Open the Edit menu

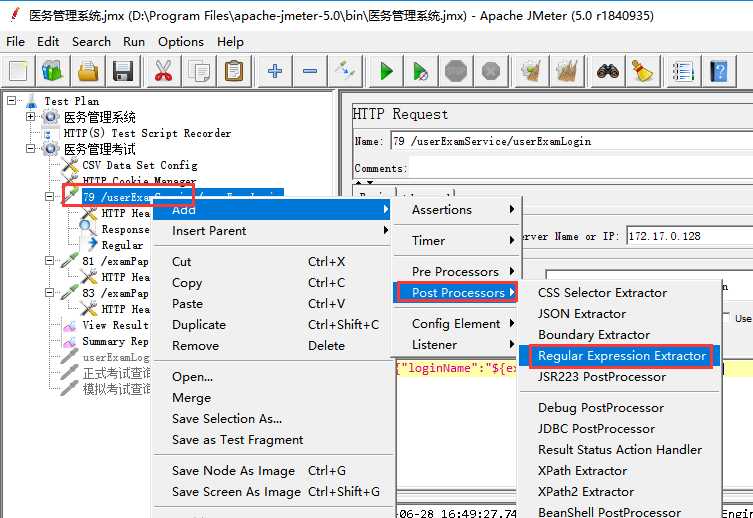48,42
